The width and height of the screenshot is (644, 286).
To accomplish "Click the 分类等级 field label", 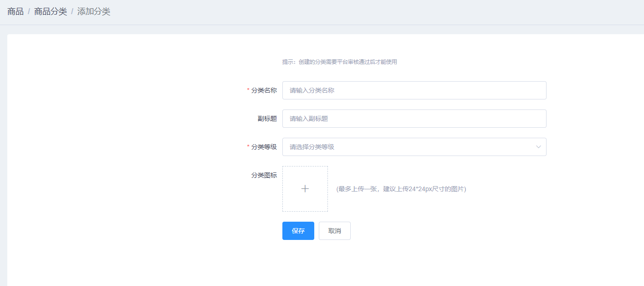I will coord(264,147).
